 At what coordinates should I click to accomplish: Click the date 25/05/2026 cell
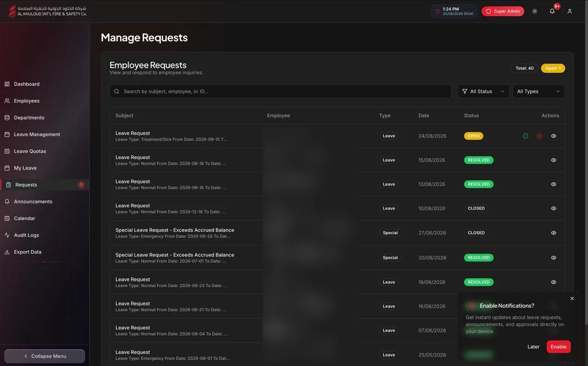(432, 355)
